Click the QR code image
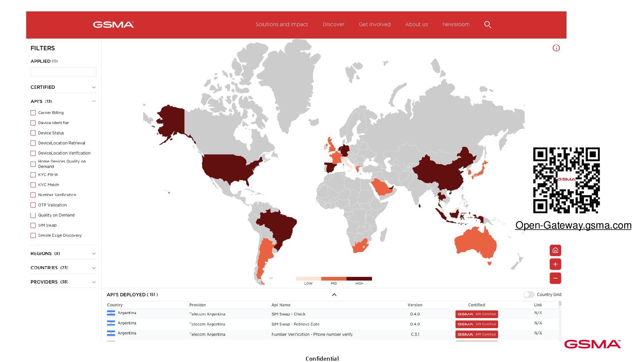This screenshot has height=362, width=644. (x=567, y=180)
